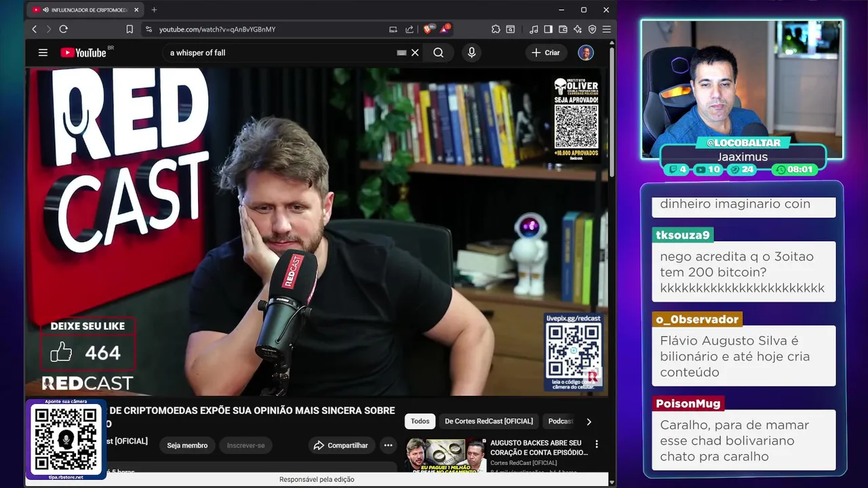Close the INFLUENCIADOR DE CRIPTOMOEDAS tab

tap(136, 10)
